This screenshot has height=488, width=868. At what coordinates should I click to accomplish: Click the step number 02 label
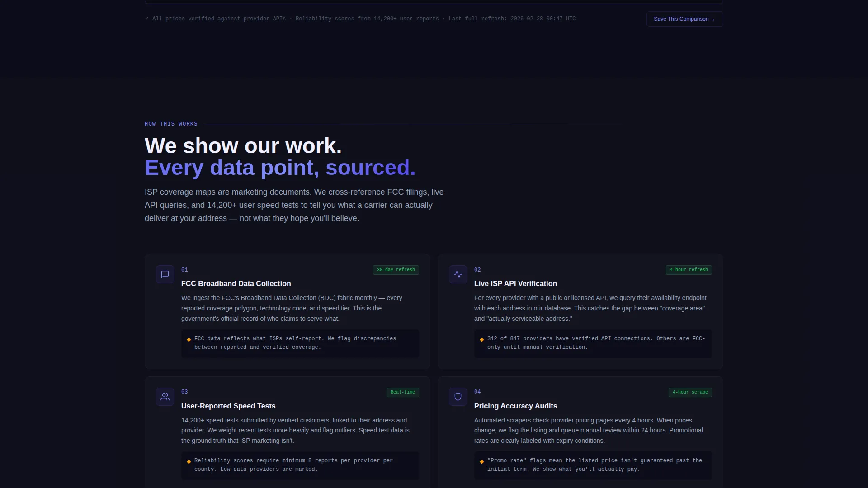pos(477,270)
